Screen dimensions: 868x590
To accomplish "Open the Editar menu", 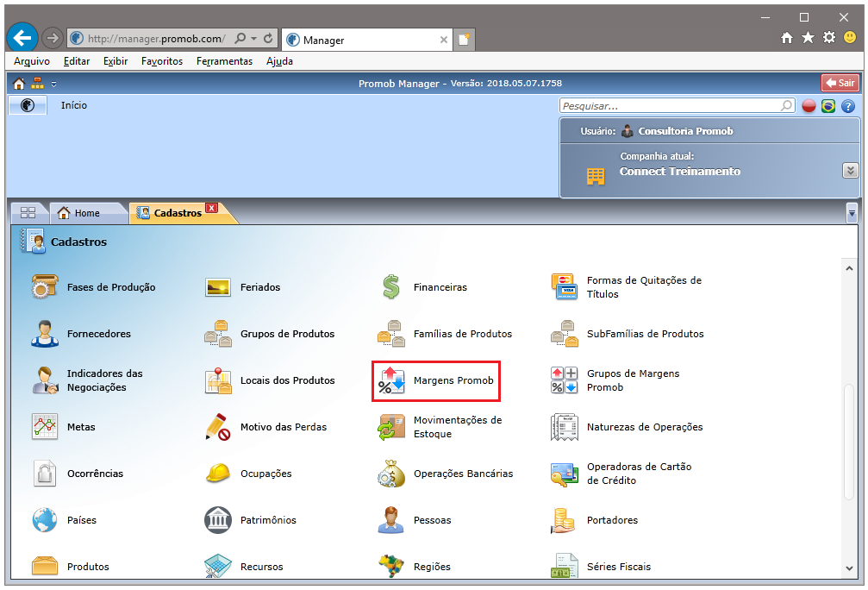I will tap(77, 61).
